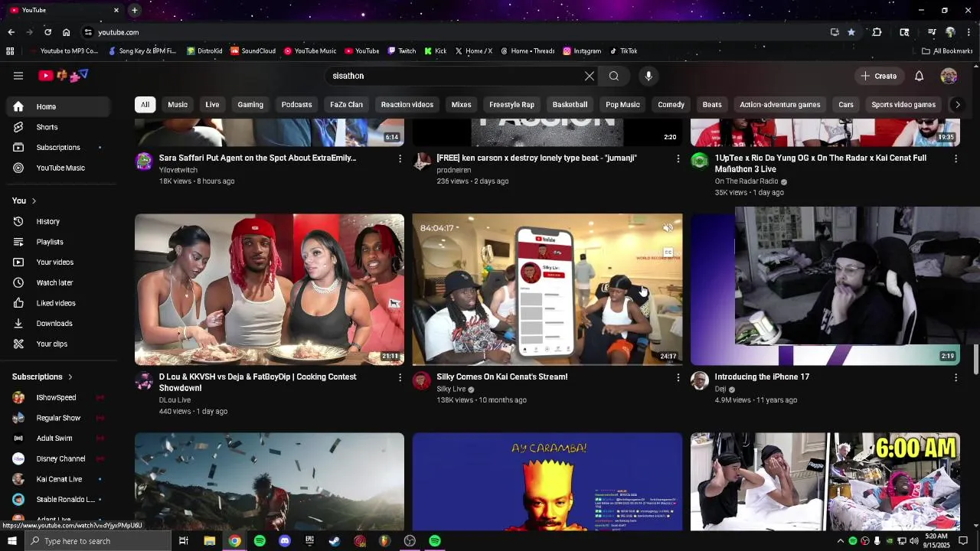Select the Freestyle Rap chip
Image resolution: width=980 pixels, height=551 pixels.
click(512, 104)
